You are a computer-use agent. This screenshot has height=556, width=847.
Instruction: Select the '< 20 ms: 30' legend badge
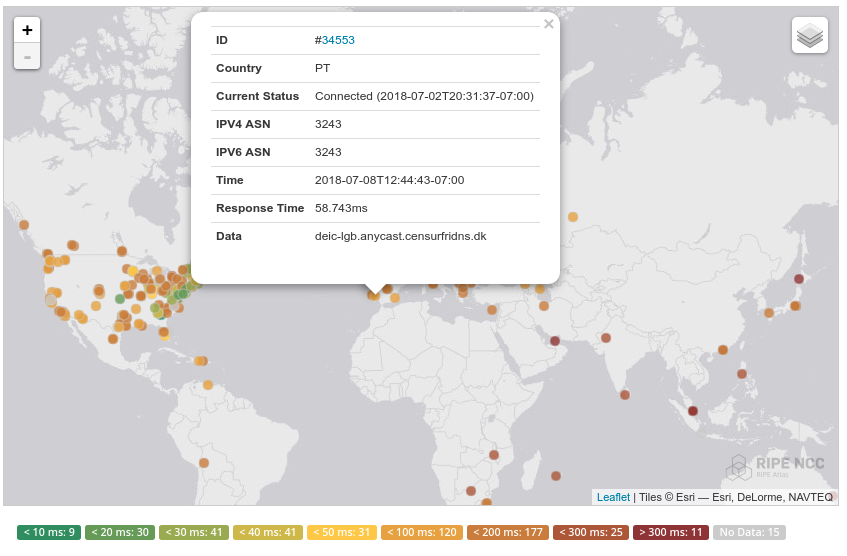point(120,532)
